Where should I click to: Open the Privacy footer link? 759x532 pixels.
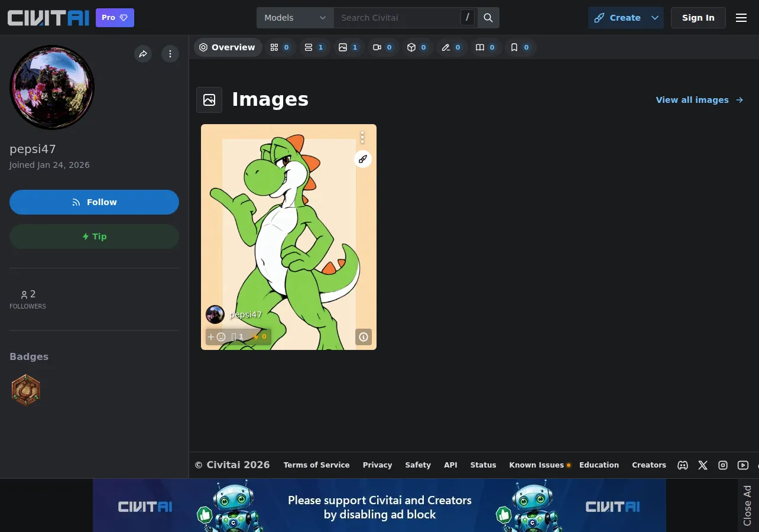pyautogui.click(x=378, y=465)
